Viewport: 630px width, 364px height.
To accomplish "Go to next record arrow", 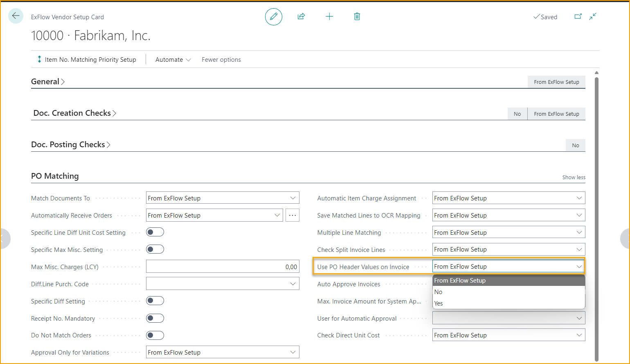I will point(625,238).
